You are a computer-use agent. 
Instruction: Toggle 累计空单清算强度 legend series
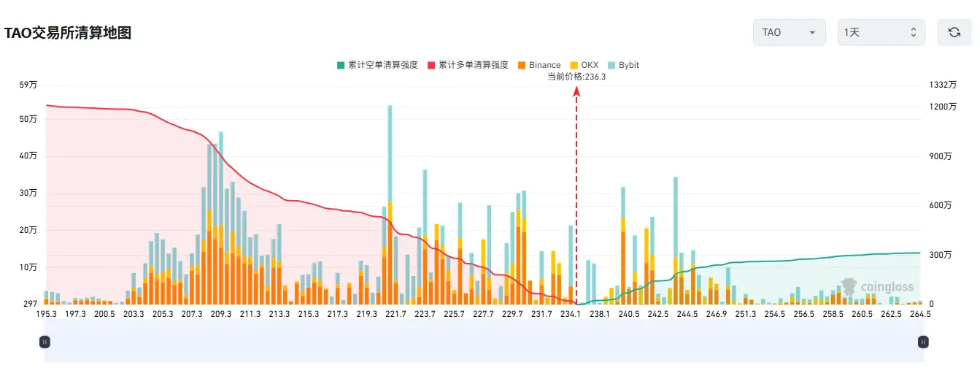coord(377,65)
